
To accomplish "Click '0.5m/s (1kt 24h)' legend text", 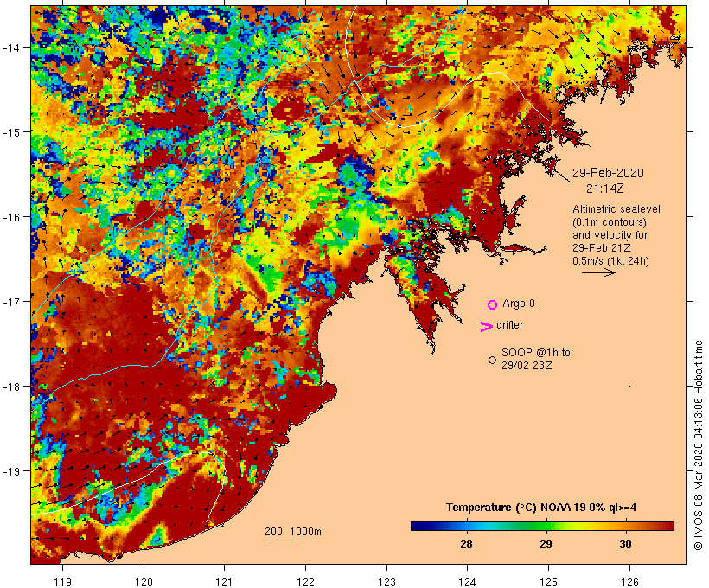I will point(611,261).
